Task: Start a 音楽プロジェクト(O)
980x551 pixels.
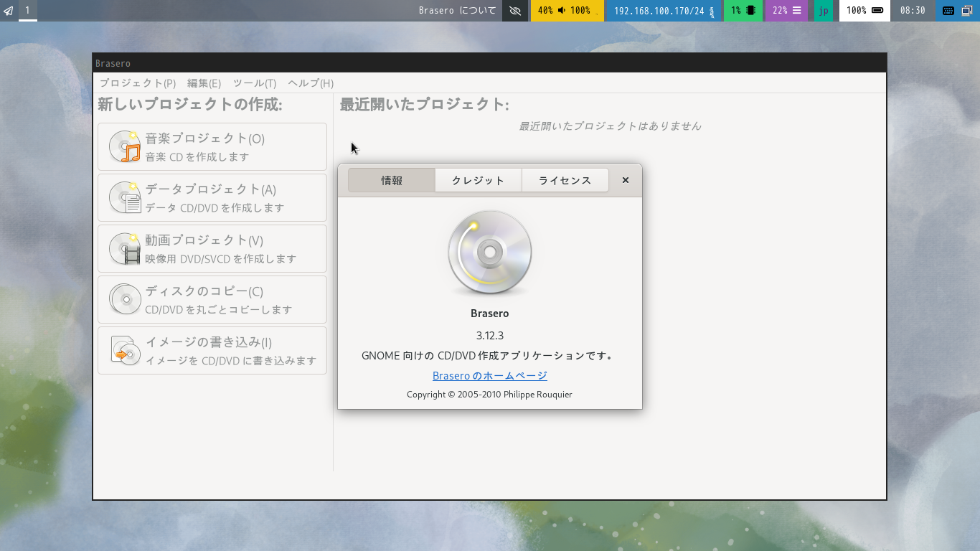Action: tap(212, 147)
